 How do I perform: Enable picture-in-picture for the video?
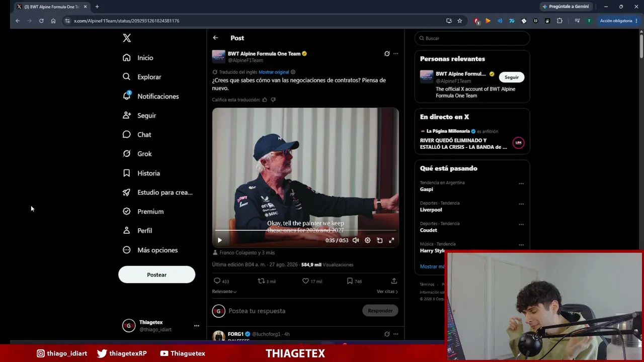coord(380,240)
